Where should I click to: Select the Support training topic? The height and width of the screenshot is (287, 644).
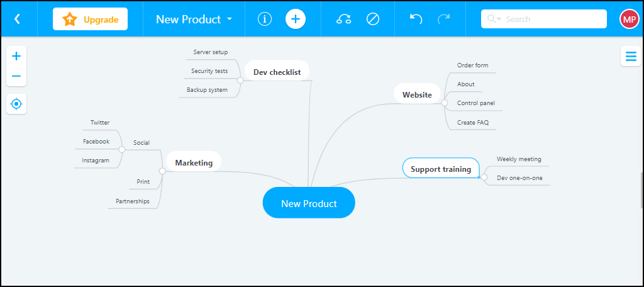tap(441, 169)
